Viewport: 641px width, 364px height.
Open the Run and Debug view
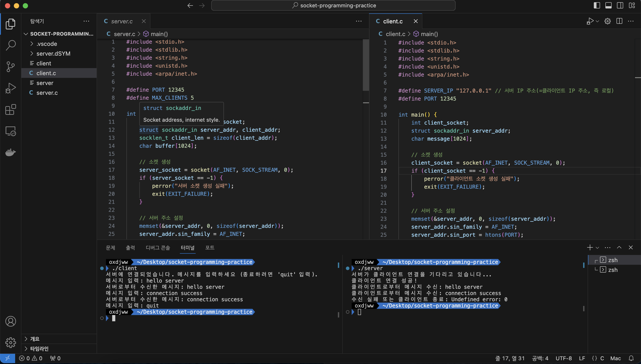click(10, 88)
